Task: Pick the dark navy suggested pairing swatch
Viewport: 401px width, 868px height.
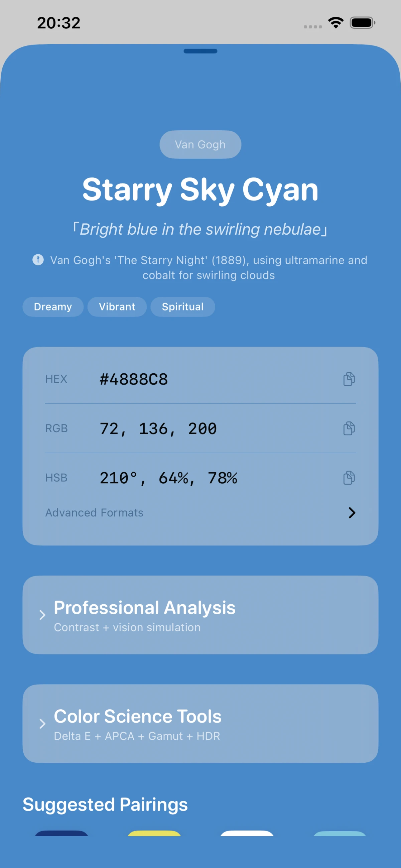Action: coord(62,833)
